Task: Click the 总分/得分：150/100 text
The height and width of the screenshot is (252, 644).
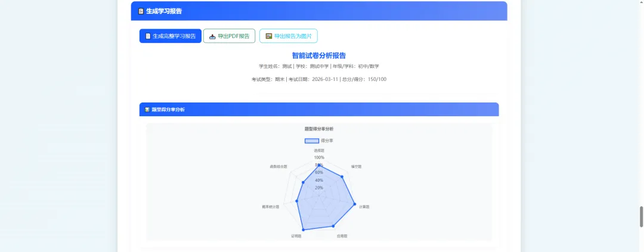Action: coord(364,79)
